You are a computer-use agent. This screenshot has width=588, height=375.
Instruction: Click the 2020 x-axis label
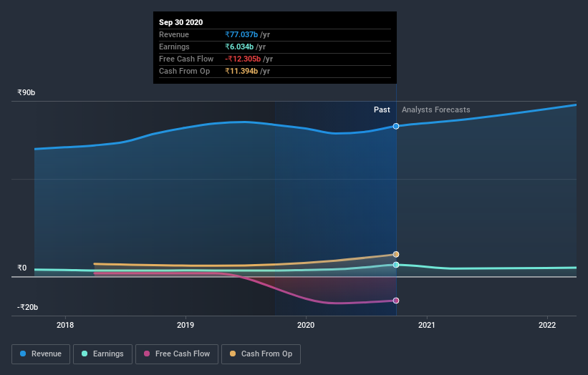point(306,325)
